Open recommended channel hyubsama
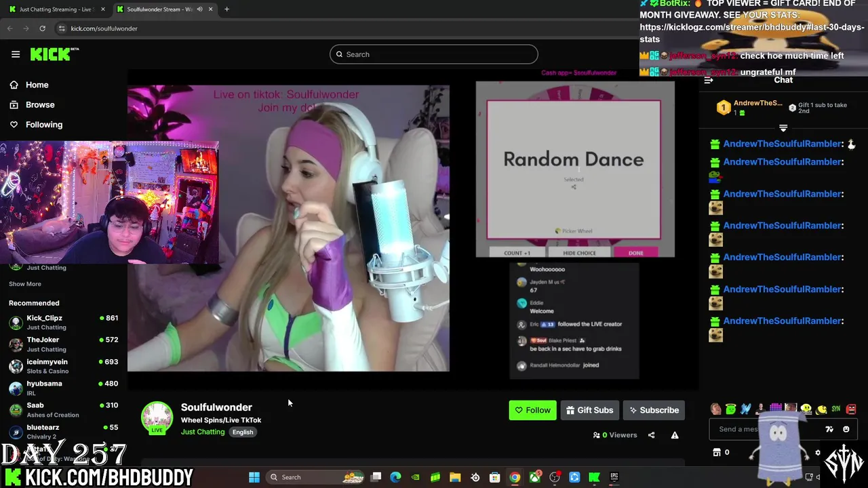Viewport: 868px width, 488px height. coord(64,388)
